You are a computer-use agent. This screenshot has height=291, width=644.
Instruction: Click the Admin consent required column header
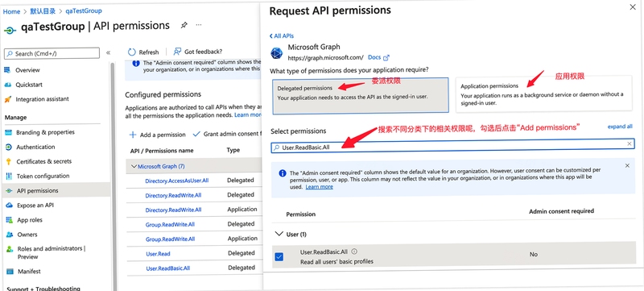coord(561,211)
